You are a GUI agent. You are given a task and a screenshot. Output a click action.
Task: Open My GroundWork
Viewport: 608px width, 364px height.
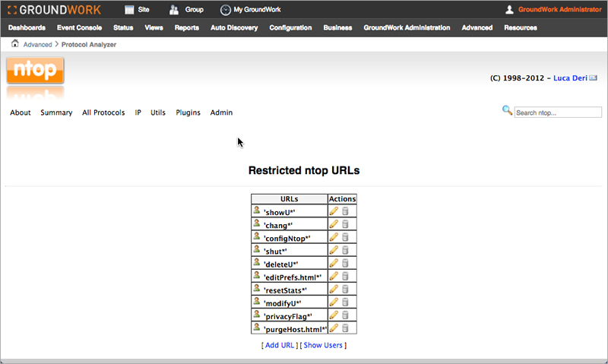pyautogui.click(x=251, y=10)
